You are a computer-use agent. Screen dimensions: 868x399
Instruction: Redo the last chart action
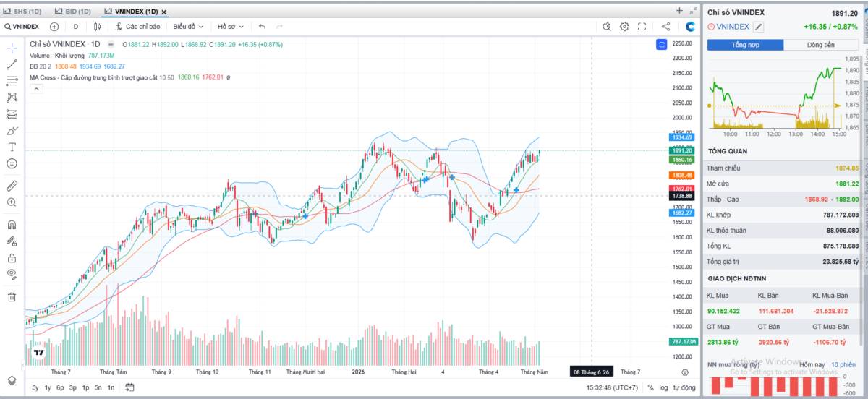click(279, 27)
